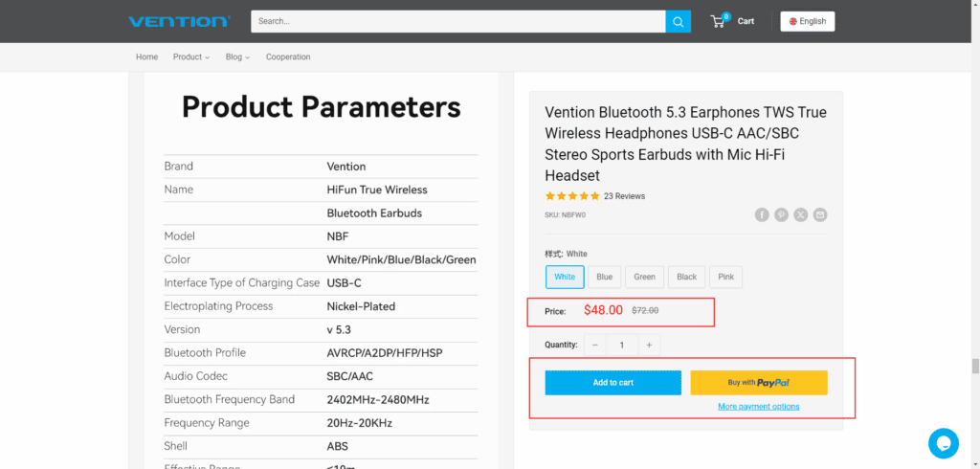The image size is (980, 469).
Task: Select the White color option
Action: 565,277
